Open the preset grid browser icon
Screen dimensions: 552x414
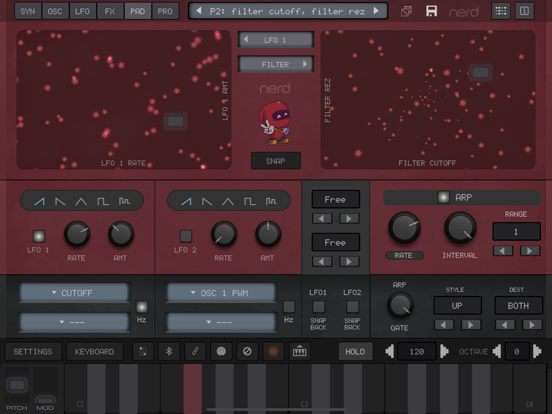pyautogui.click(x=501, y=11)
